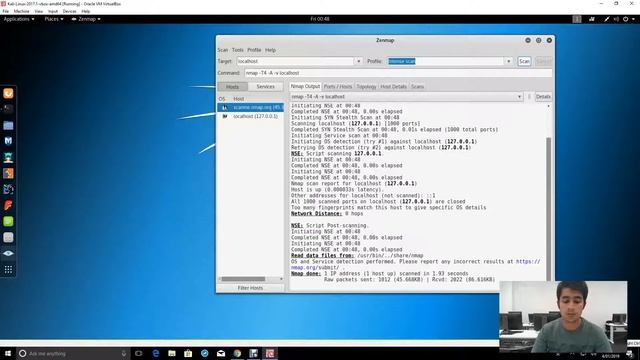Viewport: 640px width, 360px height.
Task: Open the Scan menu in Zenmap
Action: 222,50
